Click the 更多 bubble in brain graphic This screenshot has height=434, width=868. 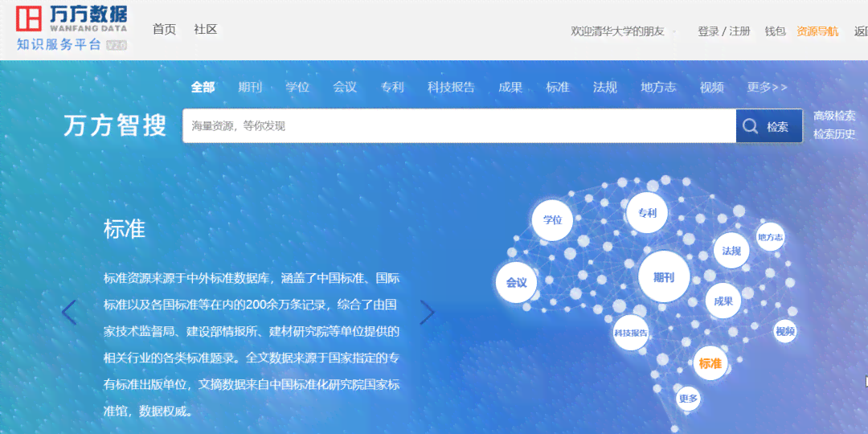click(x=688, y=399)
